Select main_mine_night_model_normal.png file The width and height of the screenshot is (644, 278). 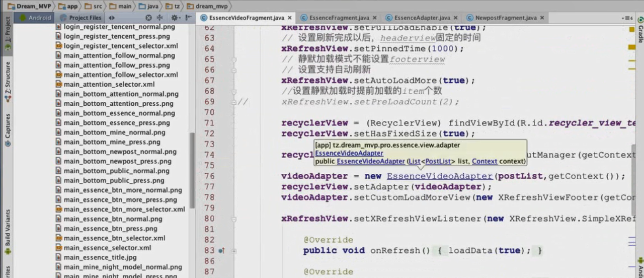pos(118,267)
